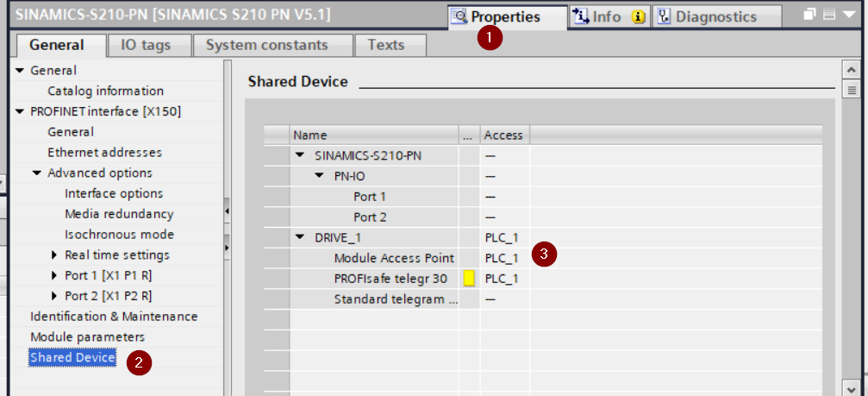The height and width of the screenshot is (396, 868).
Task: Click the Diagnostics stethoscope icon
Action: click(x=664, y=16)
